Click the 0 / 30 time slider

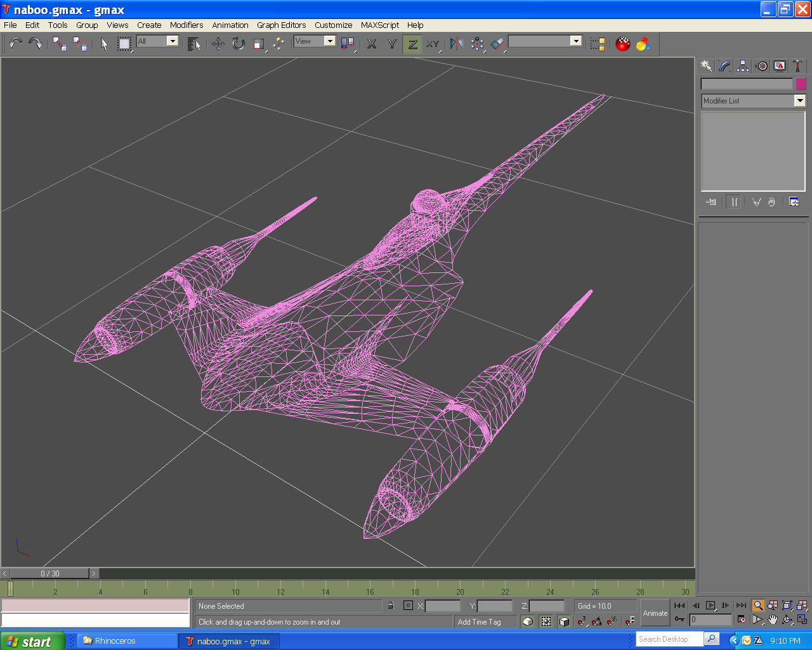tap(50, 573)
